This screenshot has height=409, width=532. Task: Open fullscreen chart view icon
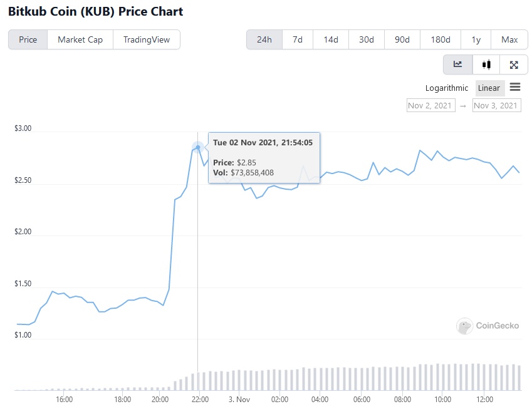tap(514, 65)
